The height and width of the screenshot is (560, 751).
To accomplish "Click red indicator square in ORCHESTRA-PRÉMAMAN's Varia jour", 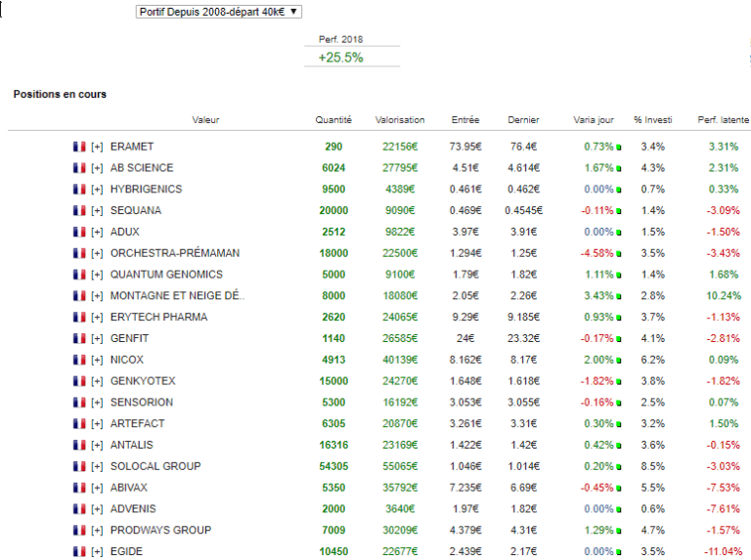I will [x=618, y=254].
